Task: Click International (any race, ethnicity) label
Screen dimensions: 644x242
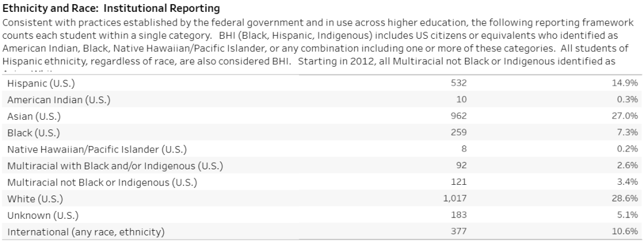Action: 86,232
